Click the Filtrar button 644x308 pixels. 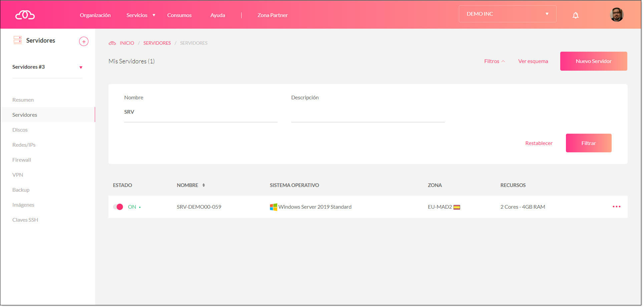pyautogui.click(x=589, y=143)
